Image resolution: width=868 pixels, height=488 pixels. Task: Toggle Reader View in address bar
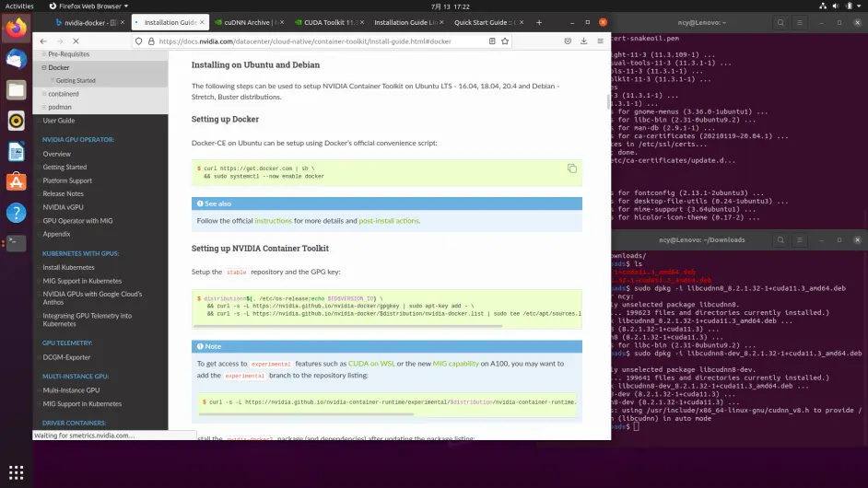click(x=491, y=41)
